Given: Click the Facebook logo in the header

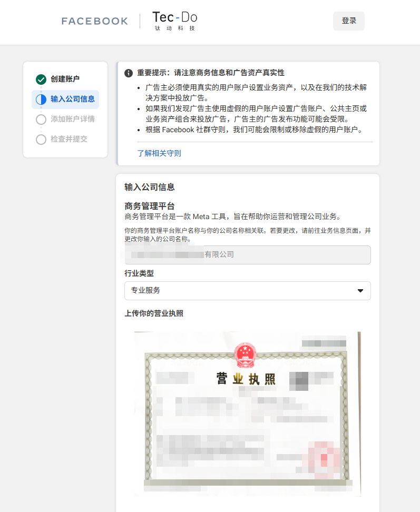Looking at the screenshot, I should point(94,21).
